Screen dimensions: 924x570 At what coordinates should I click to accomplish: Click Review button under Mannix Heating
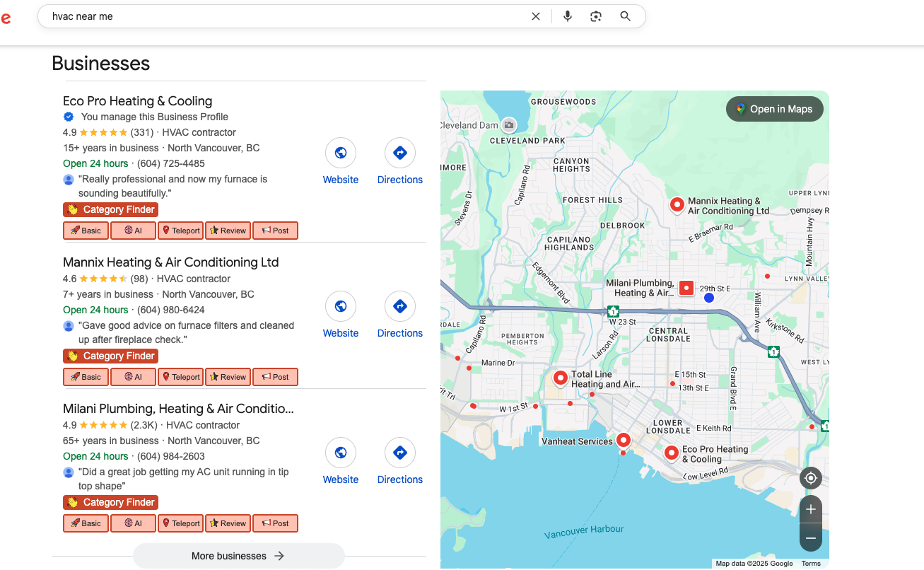pos(228,377)
